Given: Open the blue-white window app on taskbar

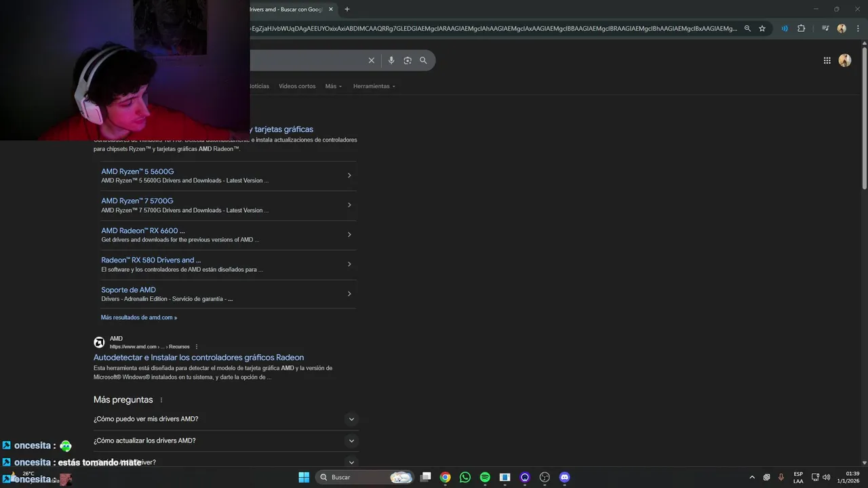Looking at the screenshot, I should click(505, 477).
